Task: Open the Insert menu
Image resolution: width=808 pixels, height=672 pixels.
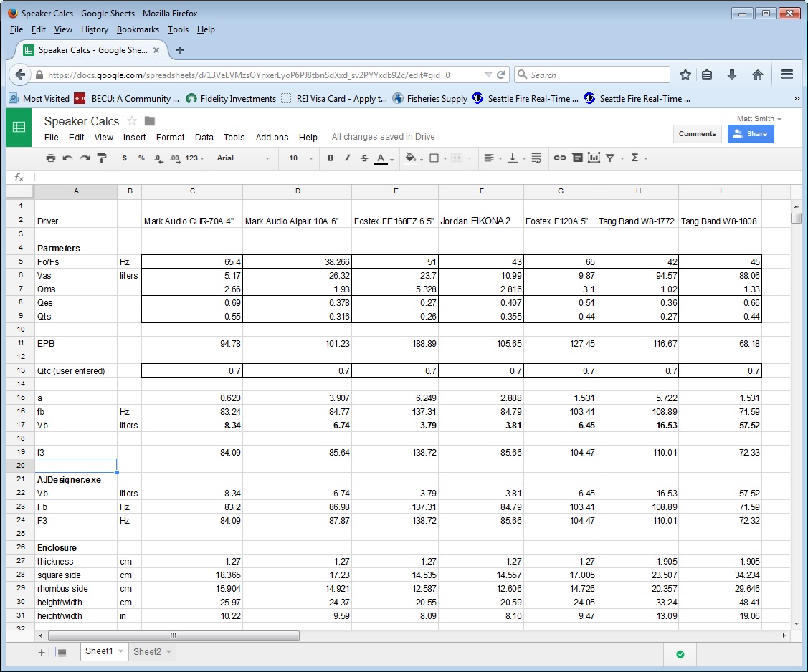Action: [x=134, y=137]
